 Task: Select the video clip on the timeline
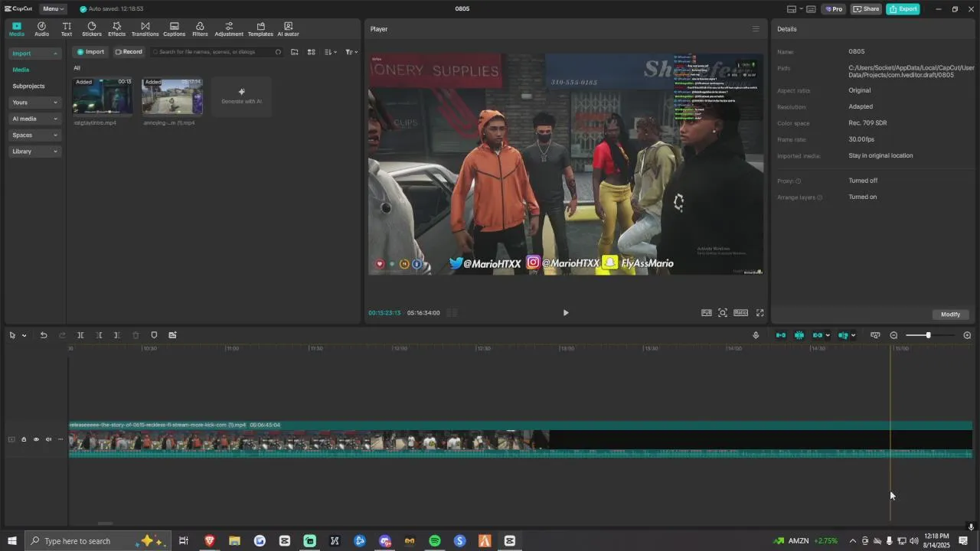click(521, 440)
